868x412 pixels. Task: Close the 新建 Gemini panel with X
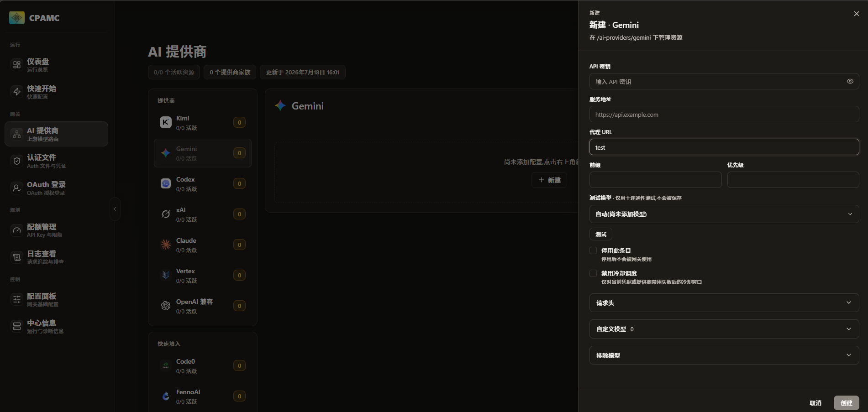[x=857, y=14]
